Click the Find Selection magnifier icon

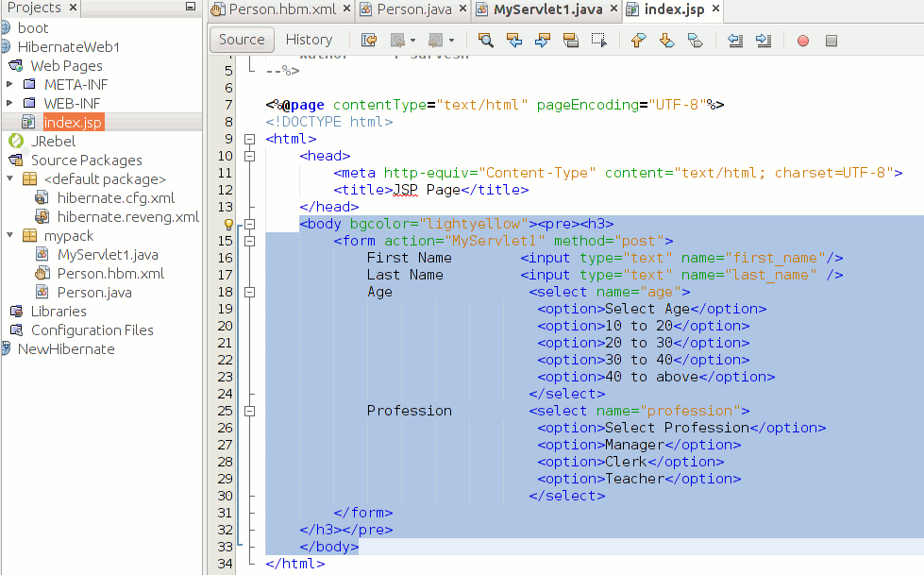coord(485,40)
